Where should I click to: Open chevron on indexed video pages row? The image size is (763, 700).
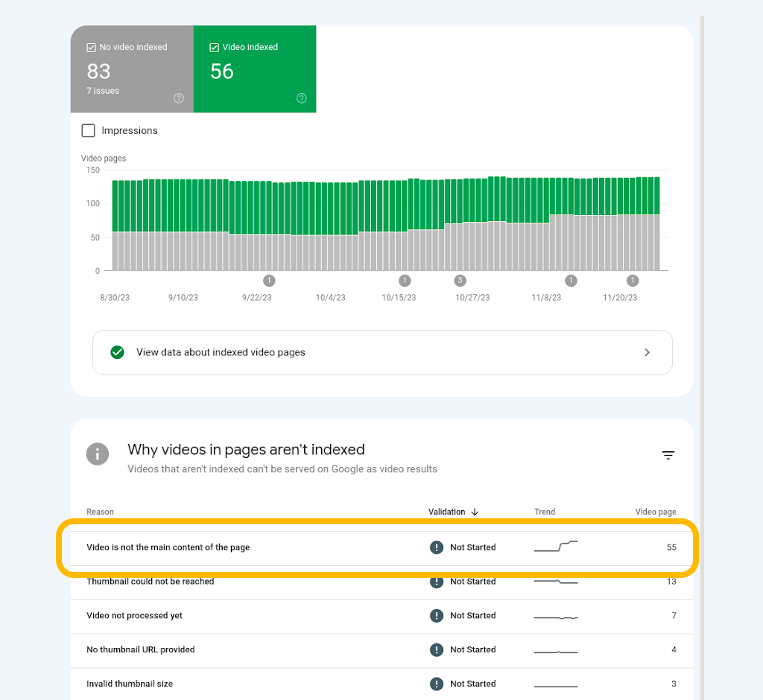[x=648, y=352]
